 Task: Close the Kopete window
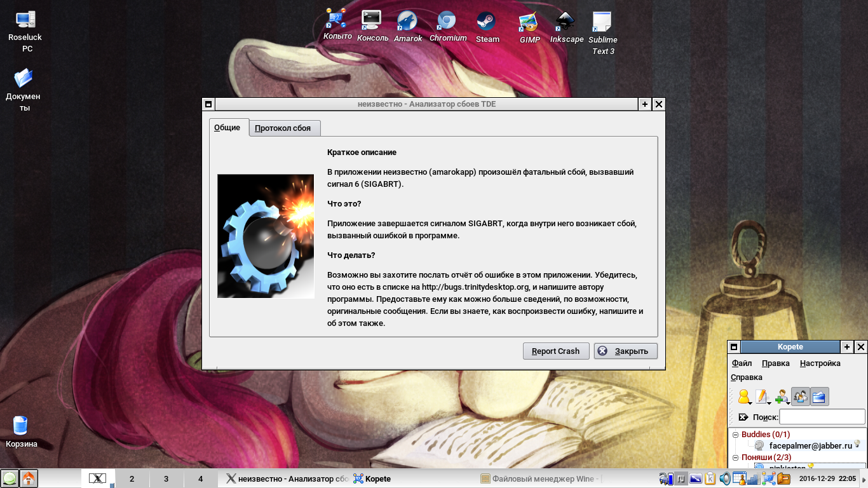[x=860, y=347]
